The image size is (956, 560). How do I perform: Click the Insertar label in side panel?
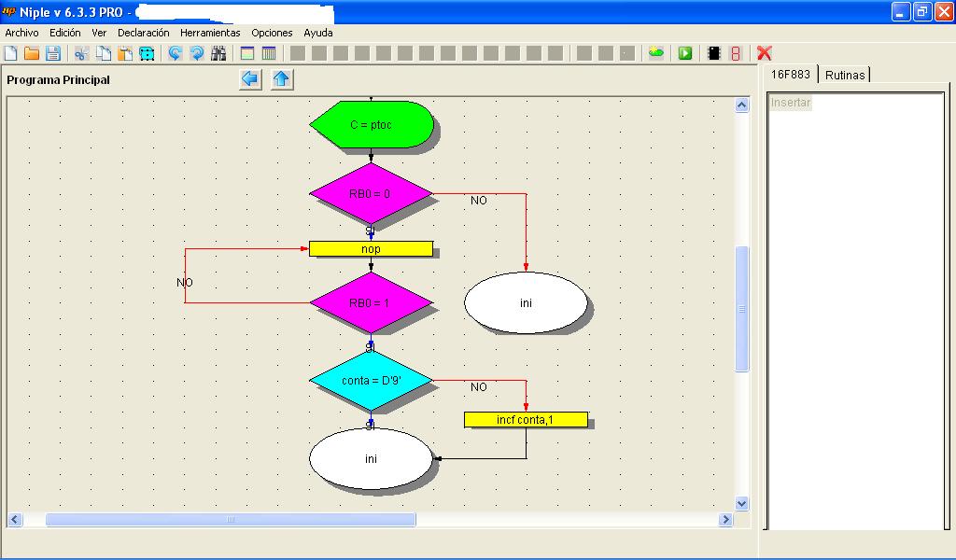point(790,103)
